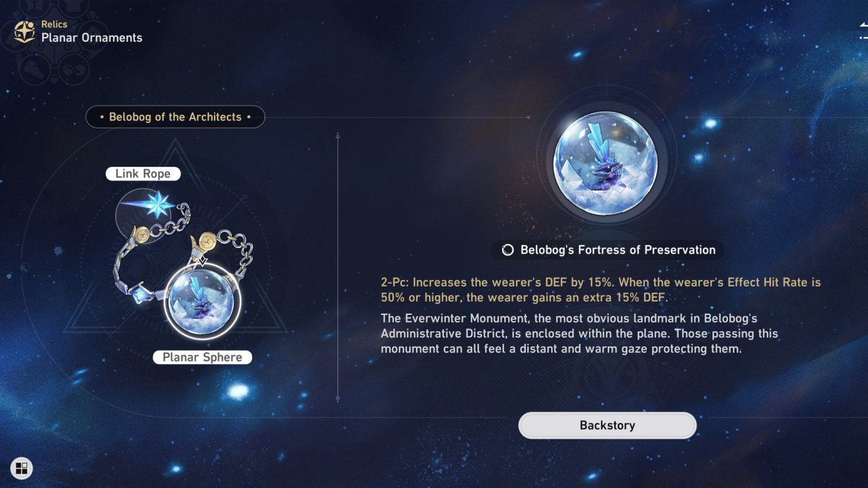Click the Belobog's Fortress of Preservation title
The image size is (868, 488).
tap(618, 250)
